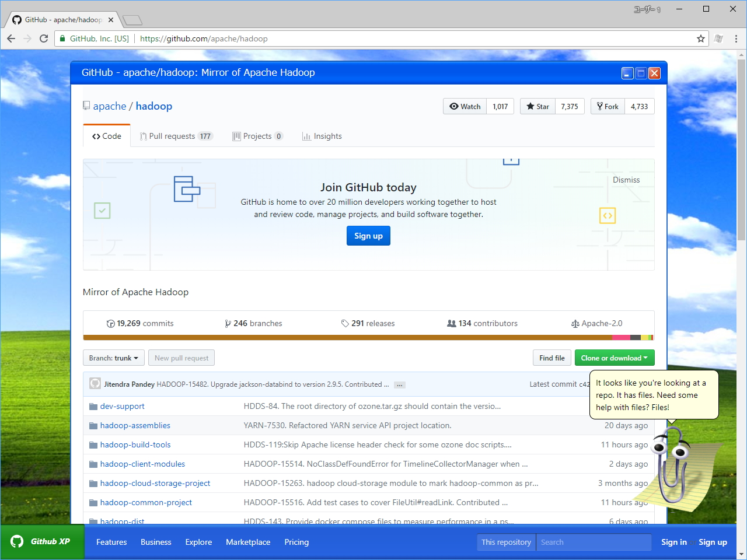Open Marketplace in the bottom bar
Viewport: 747px width, 560px height.
[x=248, y=542]
